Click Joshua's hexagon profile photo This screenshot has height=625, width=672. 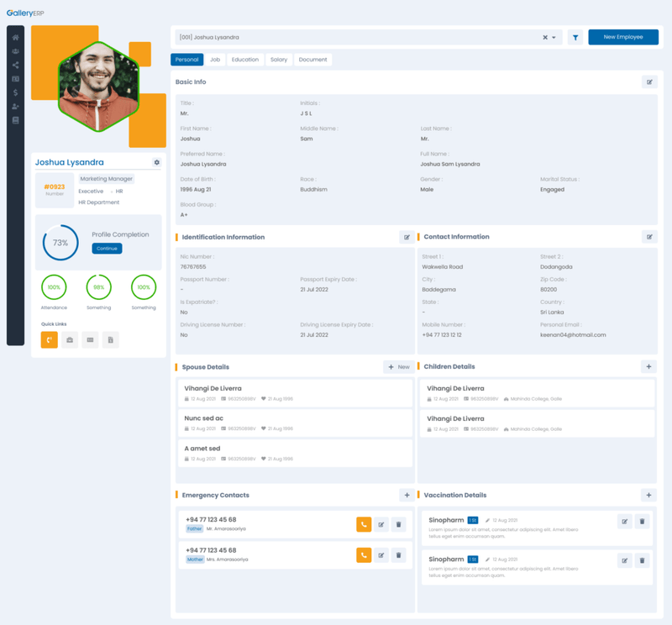pyautogui.click(x=97, y=87)
